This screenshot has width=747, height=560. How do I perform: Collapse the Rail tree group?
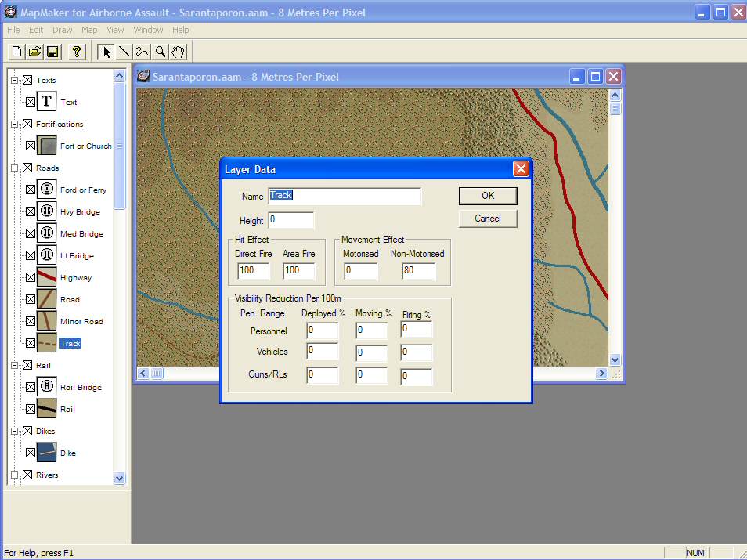pyautogui.click(x=14, y=365)
